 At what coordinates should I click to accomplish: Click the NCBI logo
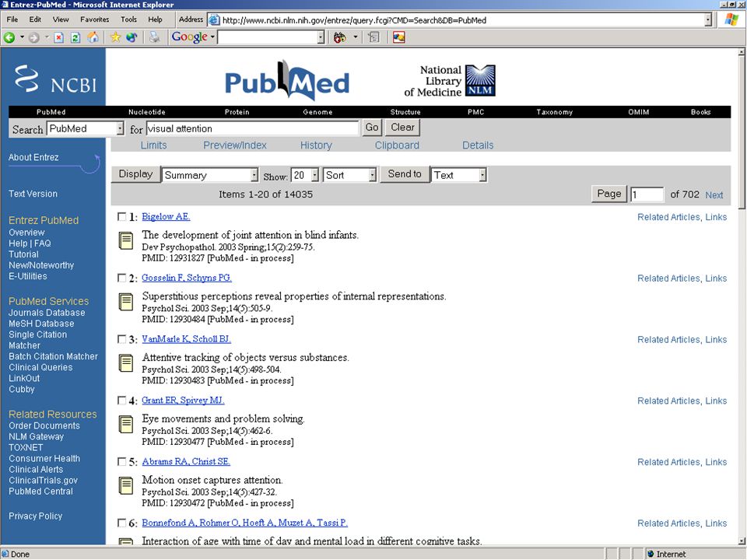tap(56, 79)
